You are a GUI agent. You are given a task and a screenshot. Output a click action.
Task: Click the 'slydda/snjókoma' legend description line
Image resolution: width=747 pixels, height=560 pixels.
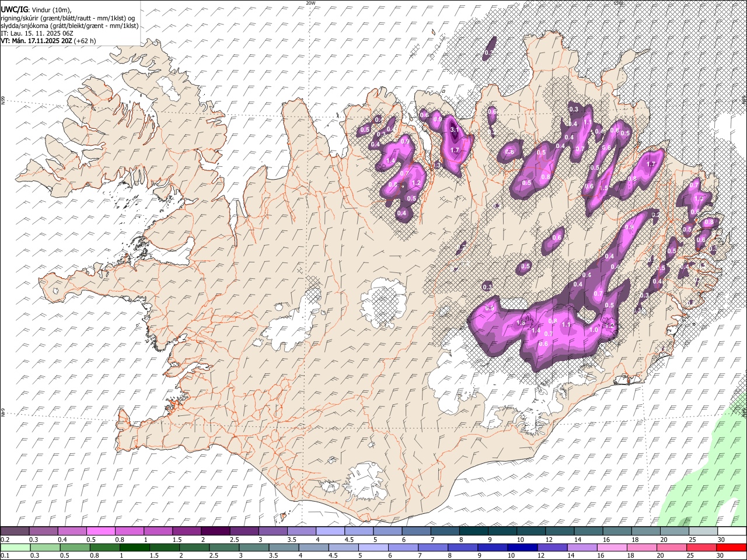[x=69, y=26]
